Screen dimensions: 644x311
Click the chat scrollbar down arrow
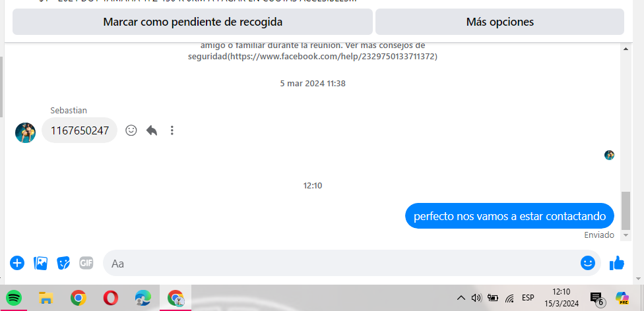click(626, 235)
